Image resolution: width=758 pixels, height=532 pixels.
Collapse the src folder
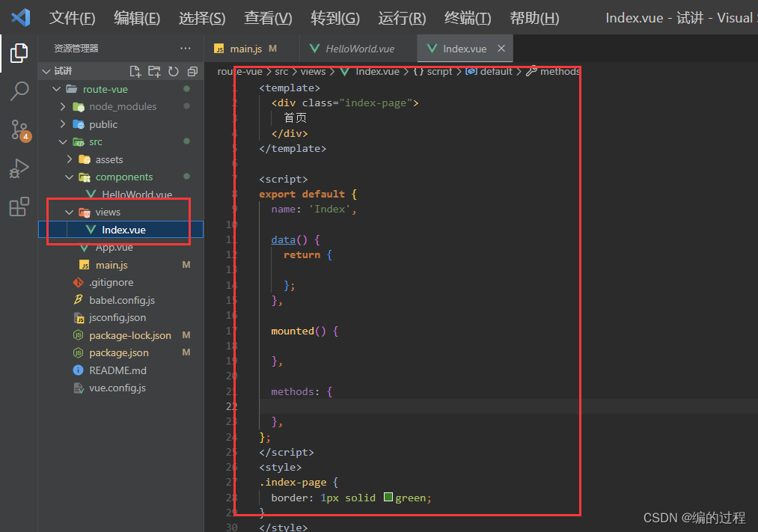point(63,141)
